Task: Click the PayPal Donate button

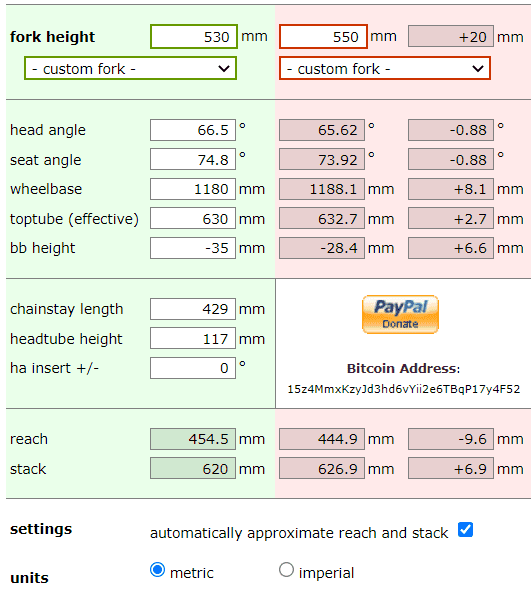Action: coord(400,314)
